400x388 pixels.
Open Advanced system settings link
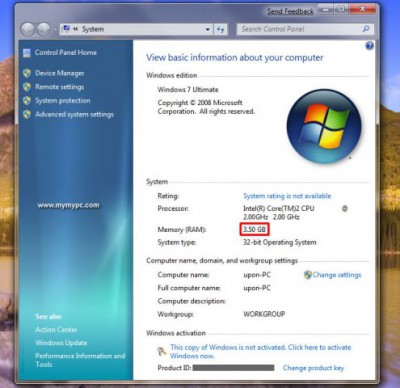[74, 114]
